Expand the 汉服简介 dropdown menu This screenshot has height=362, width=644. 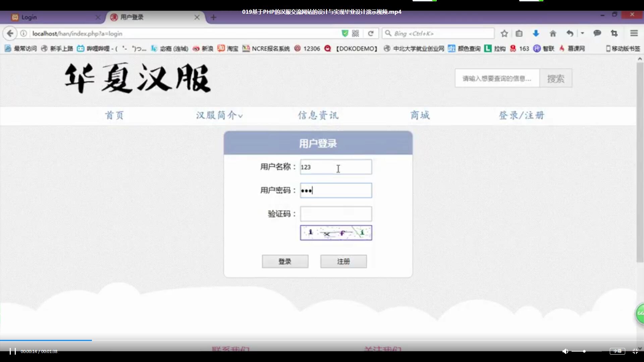[219, 115]
